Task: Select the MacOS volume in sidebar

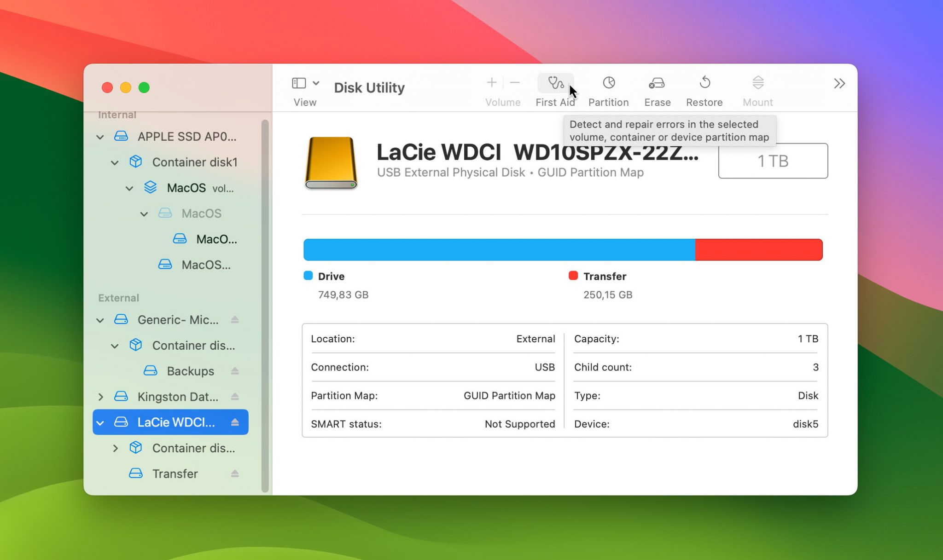Action: pos(201,213)
